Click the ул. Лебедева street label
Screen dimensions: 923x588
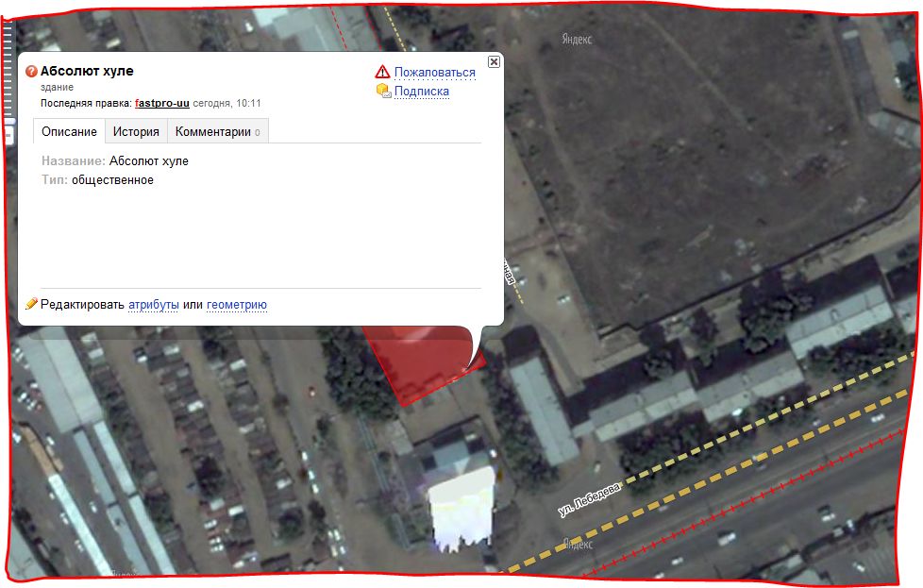pyautogui.click(x=589, y=500)
